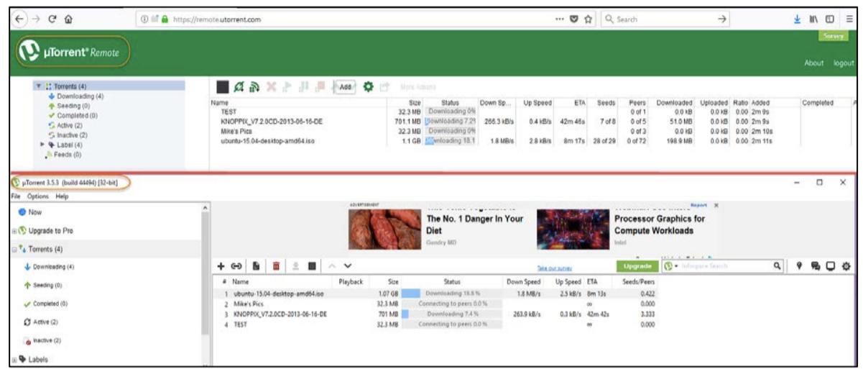Sort by Seeds/Peers column in desktop list

tap(637, 282)
